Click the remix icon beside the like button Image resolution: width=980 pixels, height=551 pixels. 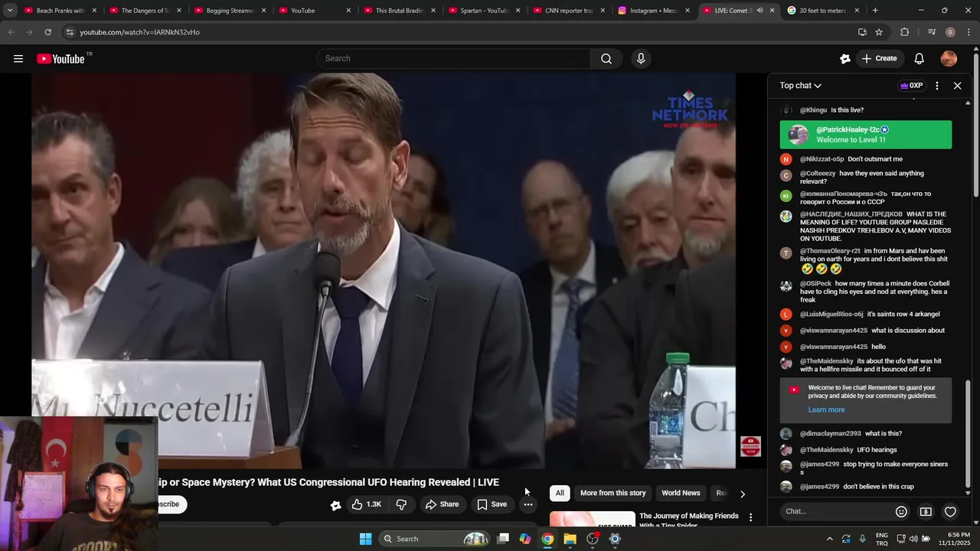pyautogui.click(x=335, y=505)
